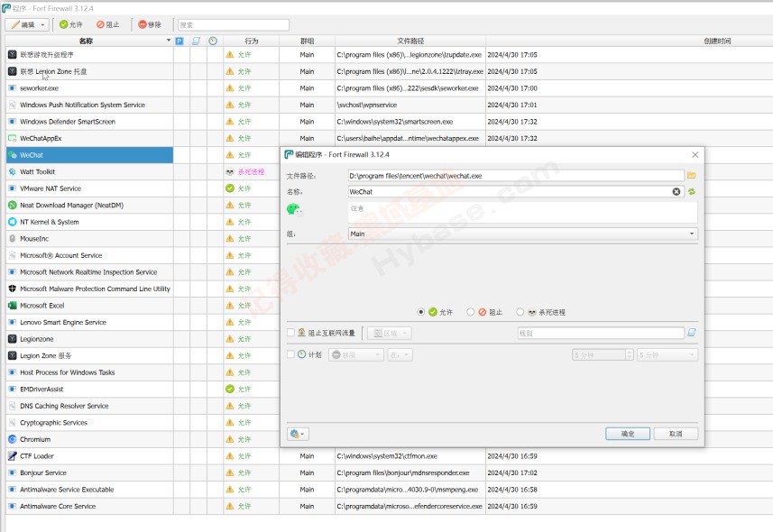Open the schedule action Remove (移除) dropdown
Screen dimensions: 773x532
coord(356,355)
